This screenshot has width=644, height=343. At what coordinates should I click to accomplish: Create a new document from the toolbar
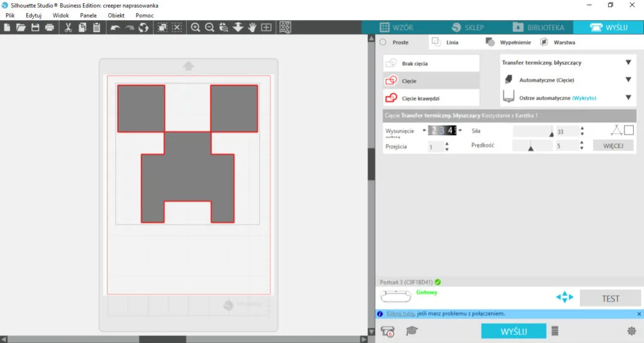[7, 28]
